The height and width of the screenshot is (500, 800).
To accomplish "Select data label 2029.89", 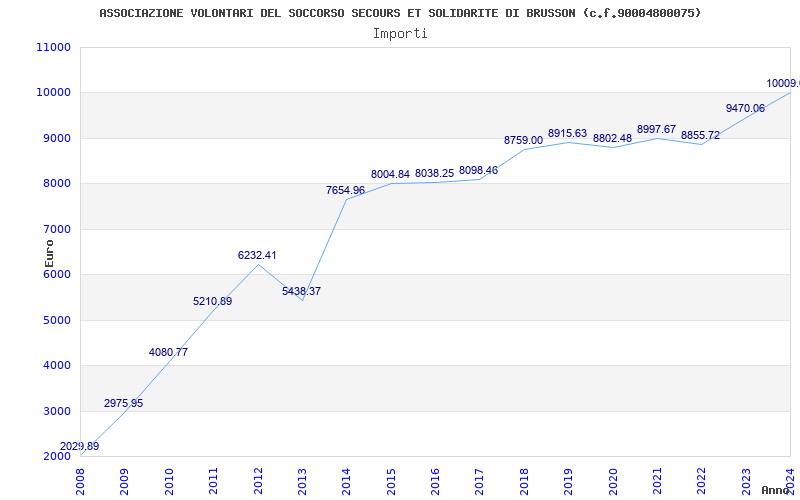I will tap(80, 446).
